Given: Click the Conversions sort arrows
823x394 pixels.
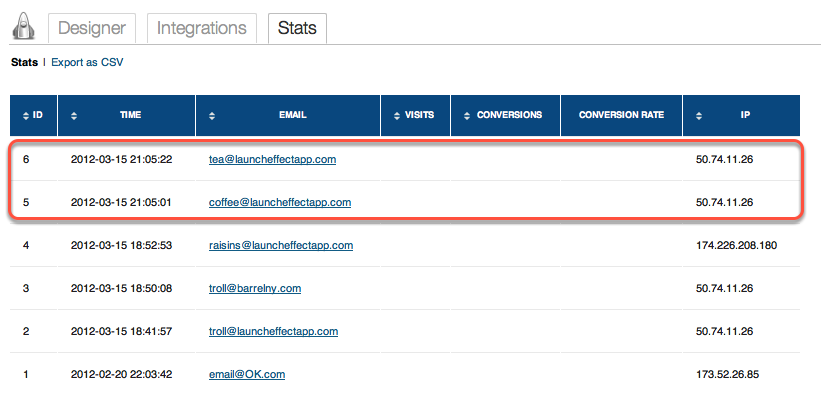Looking at the screenshot, I should (x=467, y=116).
